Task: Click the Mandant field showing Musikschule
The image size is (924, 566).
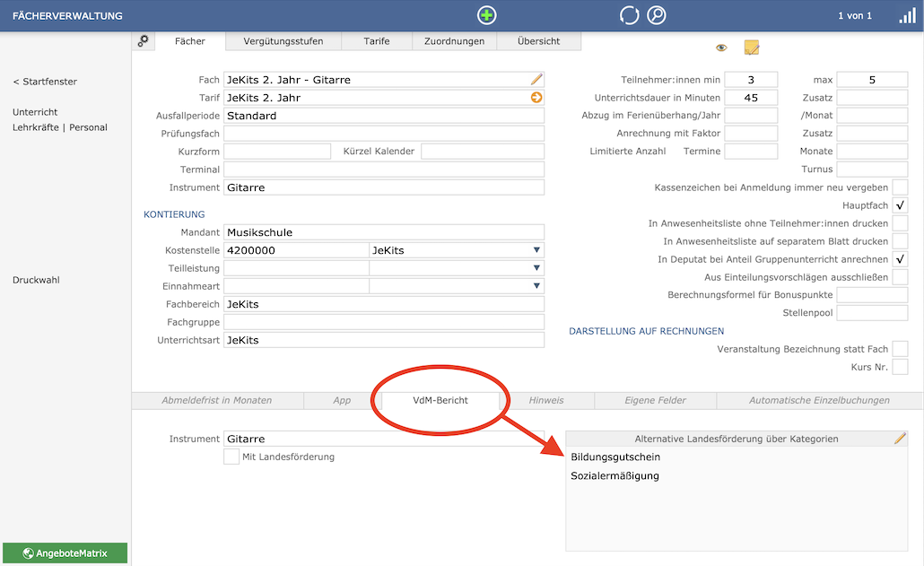Action: pos(384,232)
